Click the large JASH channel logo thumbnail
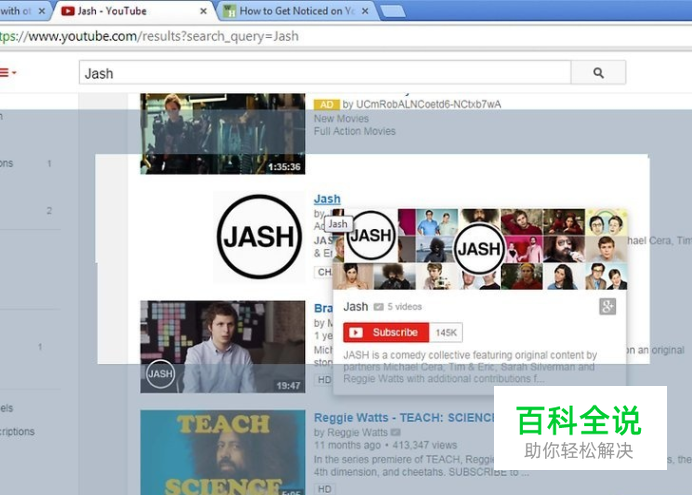This screenshot has height=495, width=692. (260, 236)
